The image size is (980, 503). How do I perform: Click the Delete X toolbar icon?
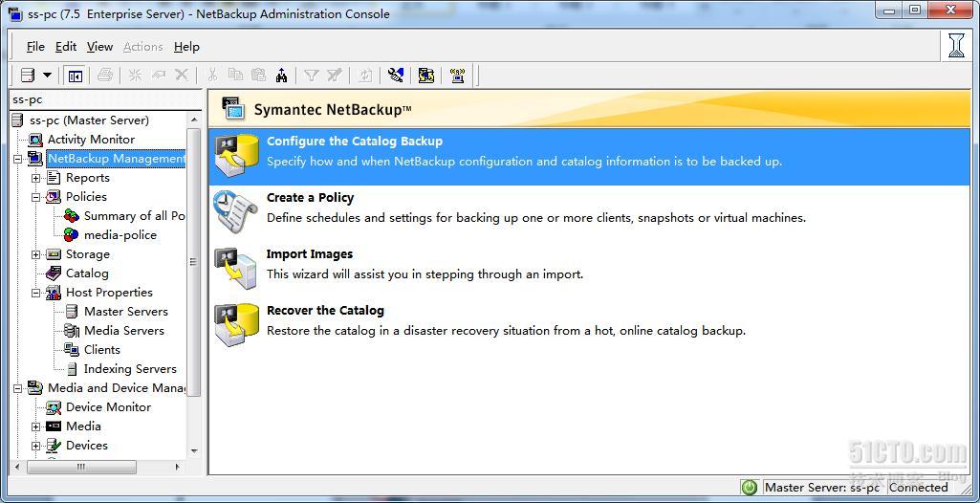182,76
